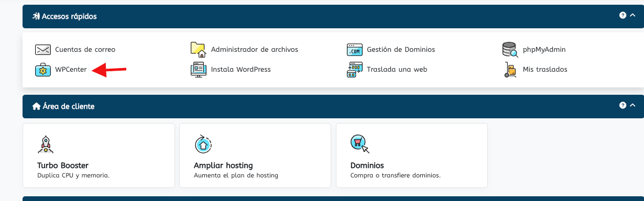
Task: Open the Gestión de Dominios .com icon
Action: point(354,49)
